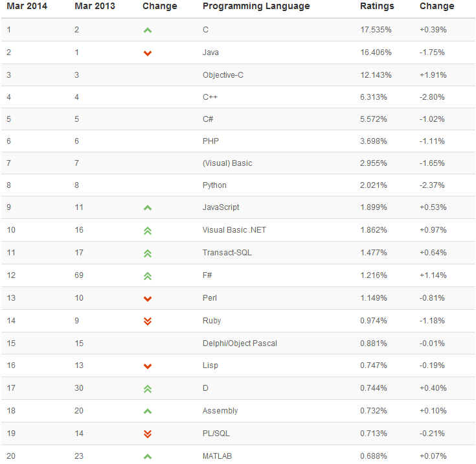The width and height of the screenshot is (476, 464).
Task: Click the double green arrow for Visual Basic .NET
Action: coord(148,231)
